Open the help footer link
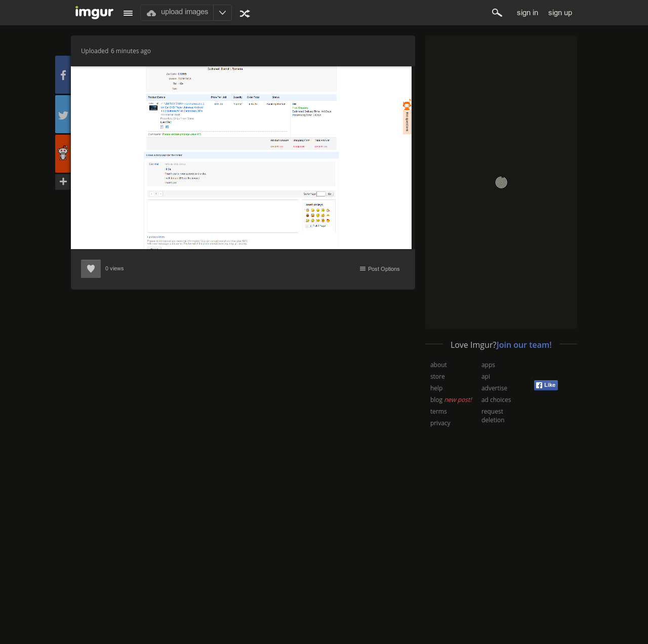 (x=436, y=388)
